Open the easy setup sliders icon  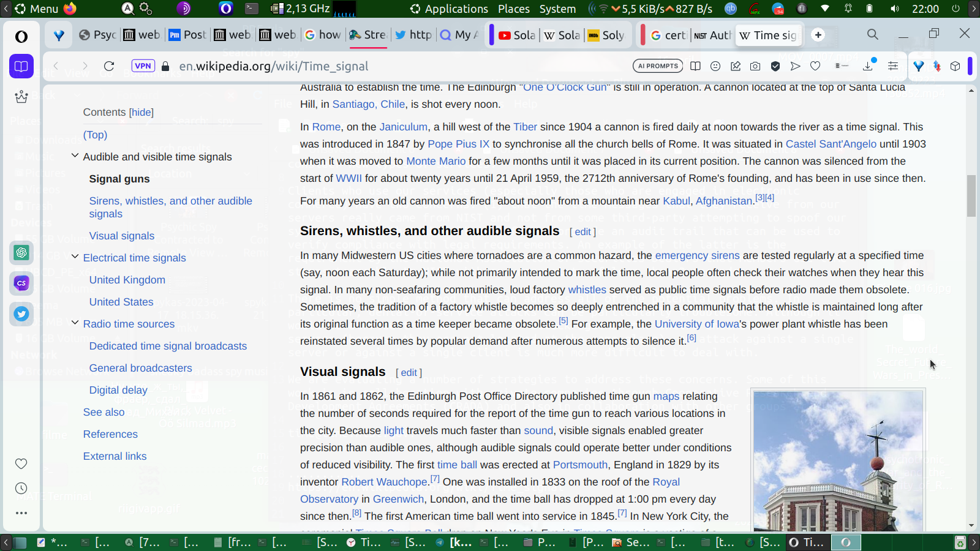coord(893,66)
